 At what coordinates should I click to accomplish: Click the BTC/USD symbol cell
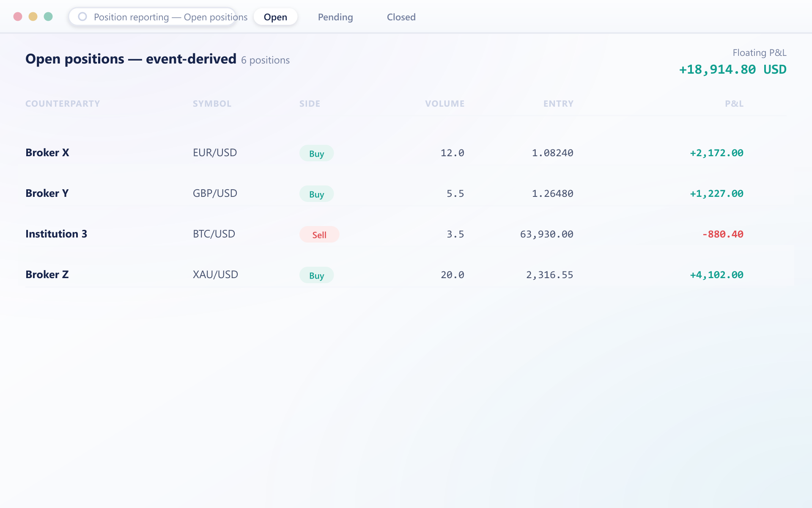pyautogui.click(x=214, y=234)
